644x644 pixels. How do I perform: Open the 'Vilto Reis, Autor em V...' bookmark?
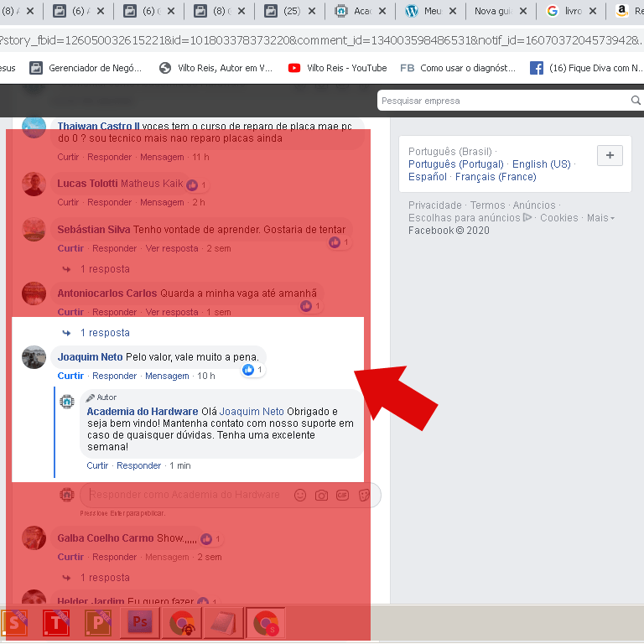pos(216,68)
